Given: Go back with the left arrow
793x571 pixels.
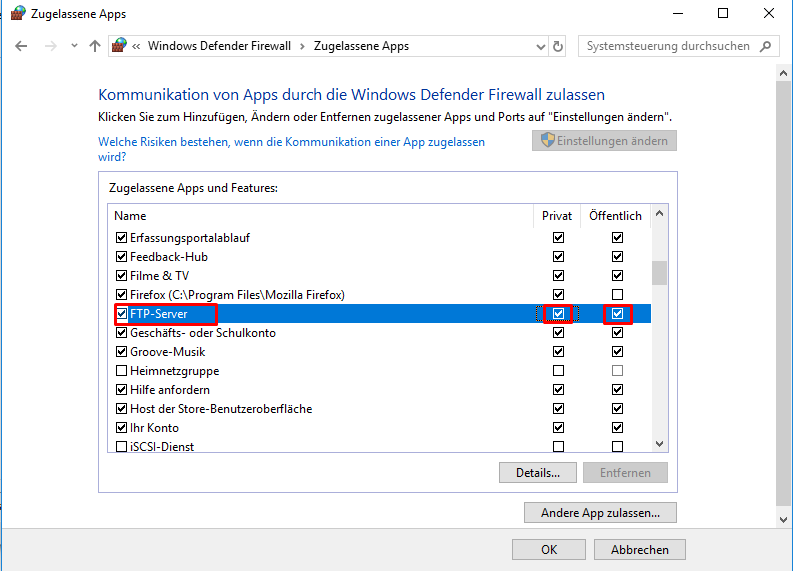Looking at the screenshot, I should (21, 46).
